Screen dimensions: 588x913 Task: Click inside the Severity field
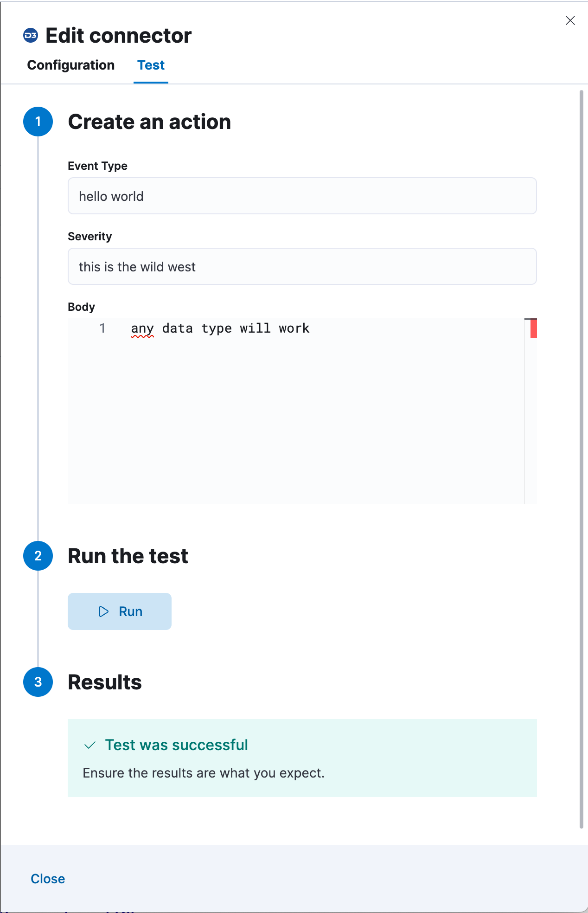coord(302,266)
